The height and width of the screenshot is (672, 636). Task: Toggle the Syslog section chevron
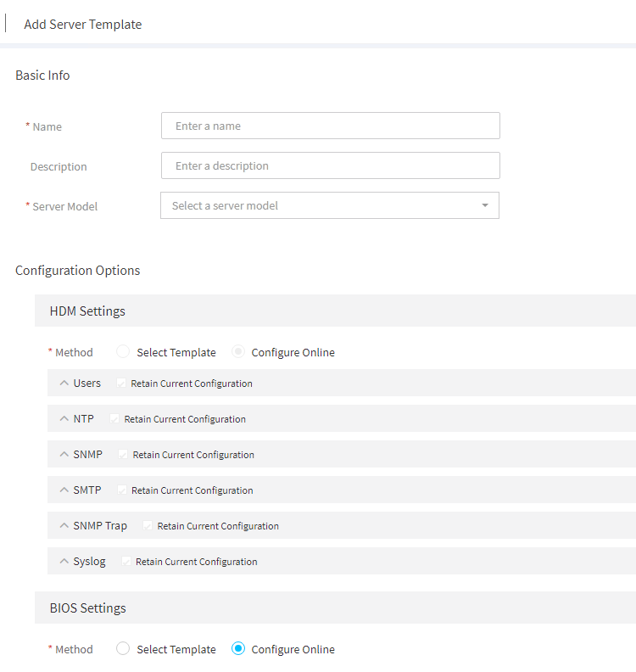point(64,561)
